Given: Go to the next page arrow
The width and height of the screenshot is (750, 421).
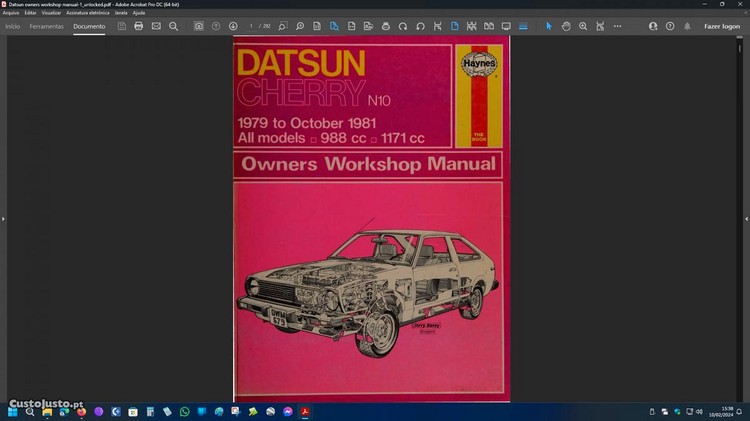Looking at the screenshot, I should click(x=233, y=26).
